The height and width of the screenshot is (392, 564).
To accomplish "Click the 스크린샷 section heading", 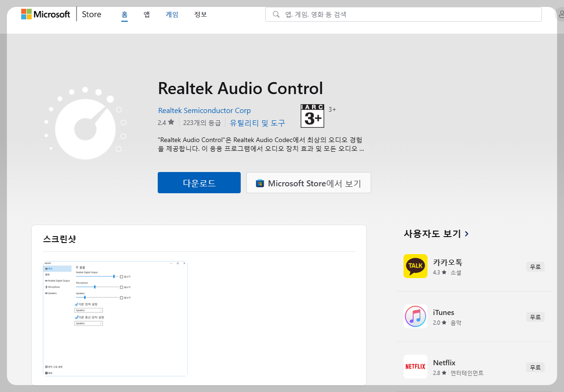I will (59, 239).
